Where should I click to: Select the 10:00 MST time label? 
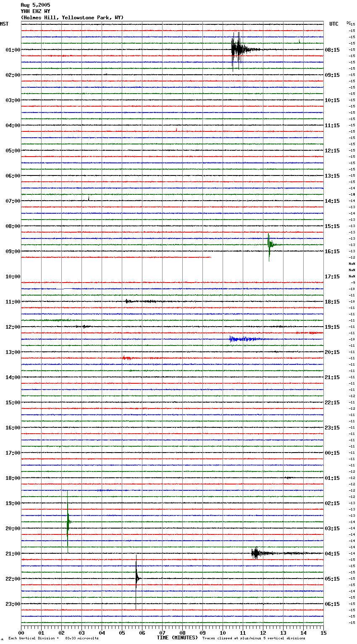[13, 277]
